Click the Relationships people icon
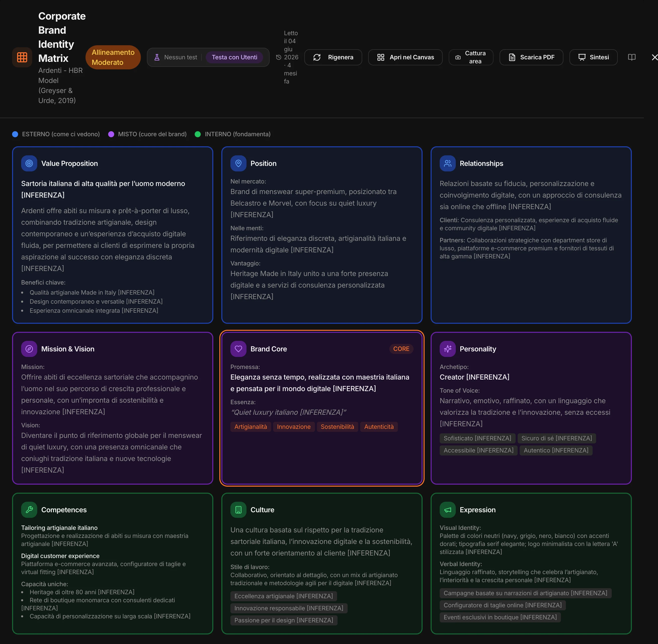The width and height of the screenshot is (658, 644). click(447, 163)
